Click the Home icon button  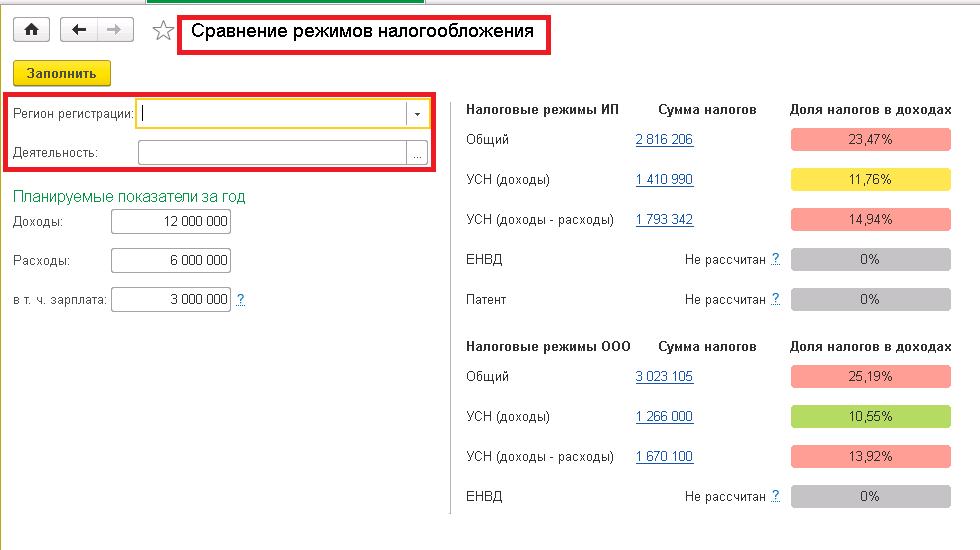(x=31, y=30)
